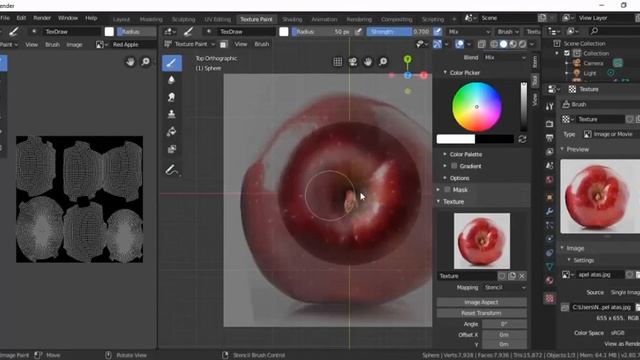Open the Mapping Stencil dropdown
The width and height of the screenshot is (640, 360).
pyautogui.click(x=505, y=288)
